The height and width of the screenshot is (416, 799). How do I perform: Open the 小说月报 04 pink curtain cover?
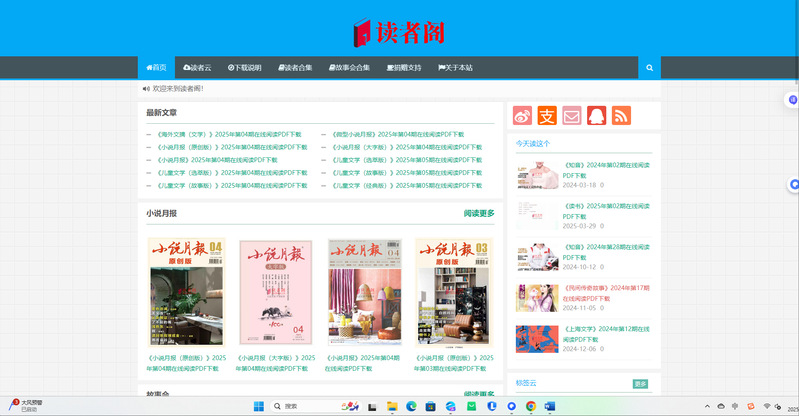coord(365,292)
